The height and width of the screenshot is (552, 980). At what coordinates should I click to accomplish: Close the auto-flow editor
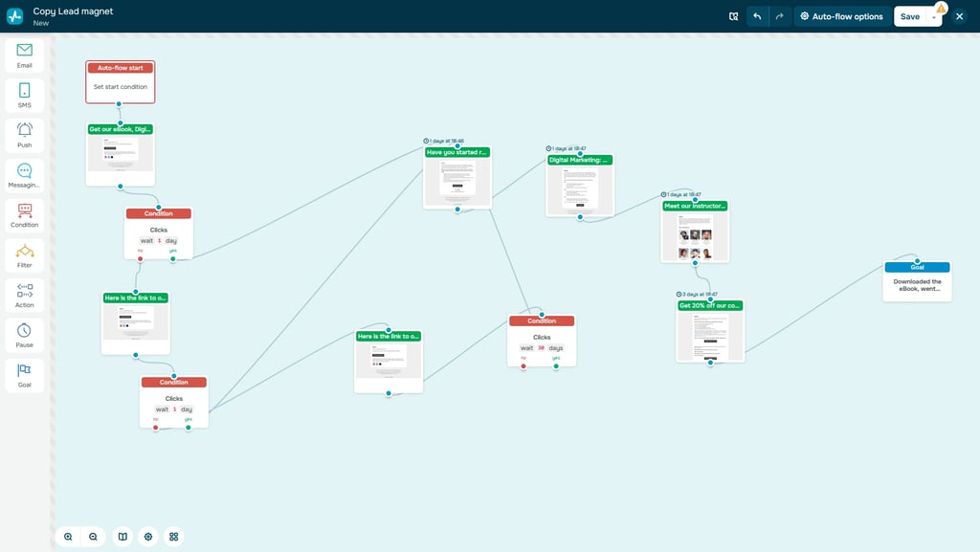pyautogui.click(x=959, y=16)
